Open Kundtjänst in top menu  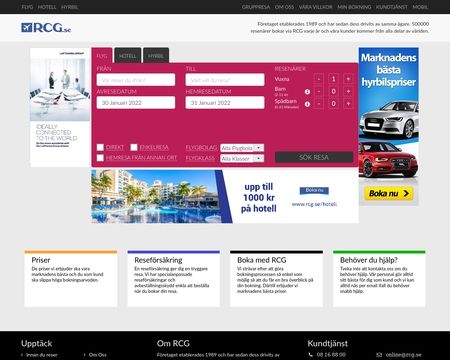392,7
